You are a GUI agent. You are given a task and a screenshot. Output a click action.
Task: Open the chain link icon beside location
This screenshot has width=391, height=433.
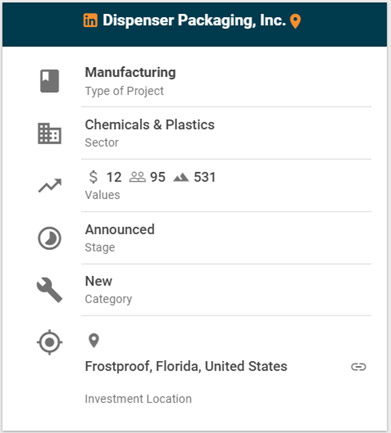coord(359,367)
